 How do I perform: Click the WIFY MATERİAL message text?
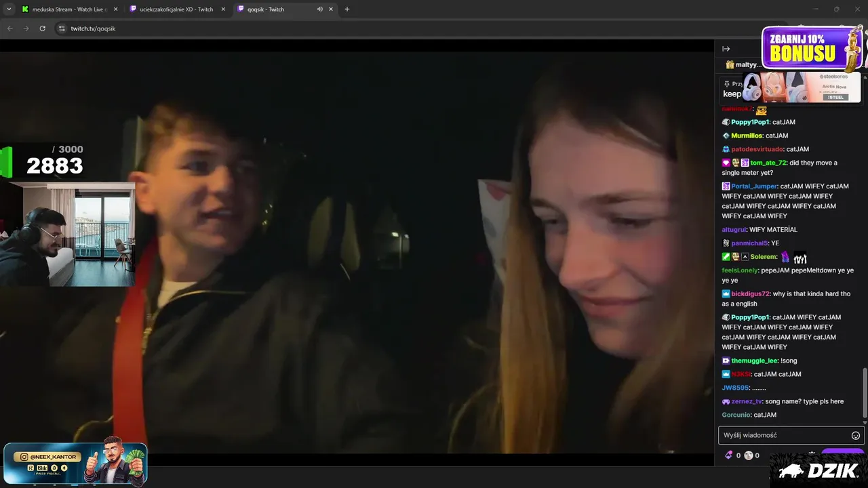point(773,230)
